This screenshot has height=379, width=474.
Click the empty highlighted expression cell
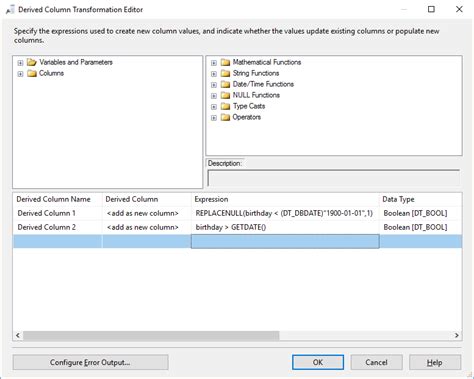(285, 241)
